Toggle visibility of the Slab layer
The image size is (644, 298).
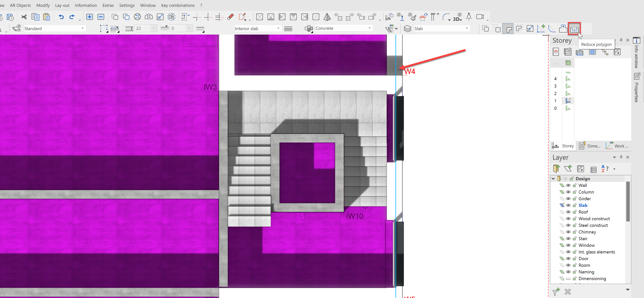click(568, 205)
